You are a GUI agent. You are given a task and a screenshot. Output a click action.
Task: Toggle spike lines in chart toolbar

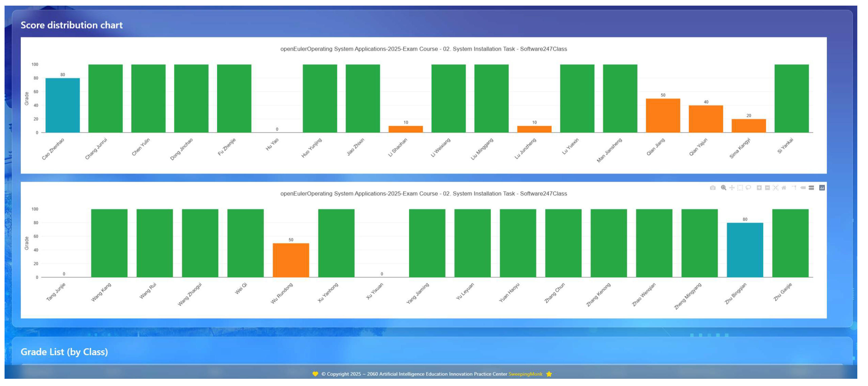pos(795,188)
